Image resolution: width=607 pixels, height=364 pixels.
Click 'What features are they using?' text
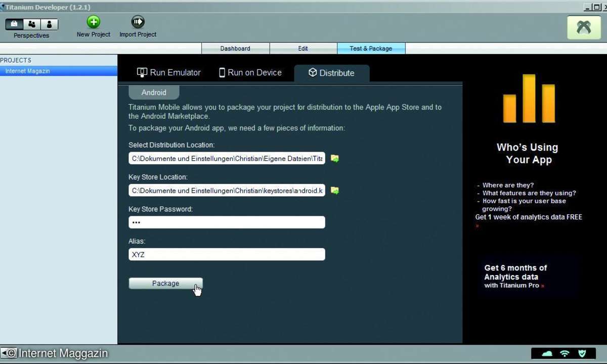529,193
